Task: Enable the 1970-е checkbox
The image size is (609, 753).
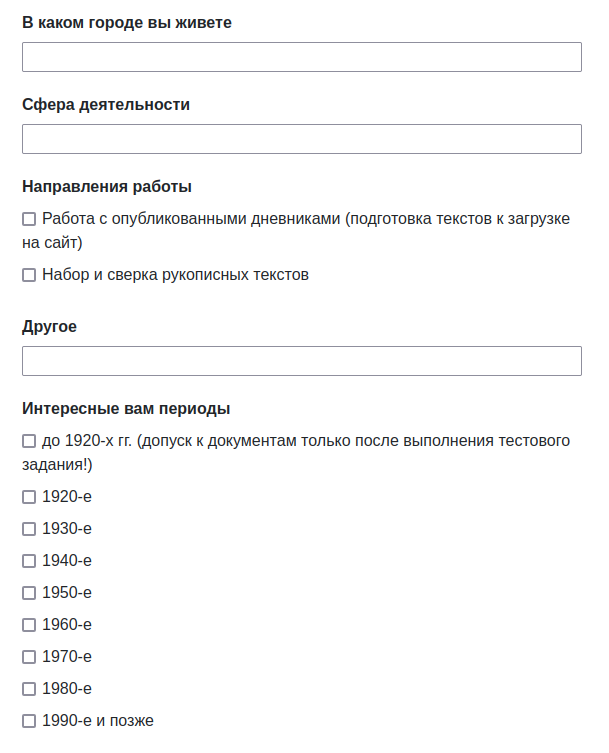Action: click(29, 657)
